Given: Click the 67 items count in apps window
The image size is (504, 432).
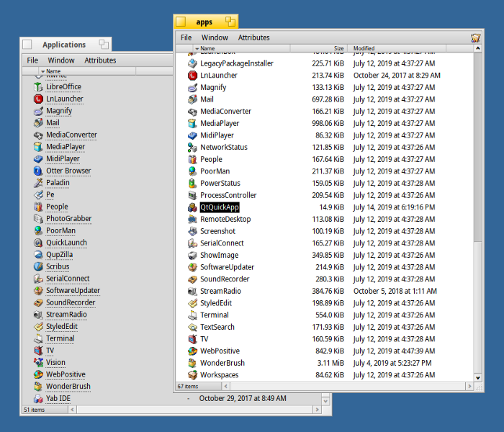Looking at the screenshot, I should 188,386.
